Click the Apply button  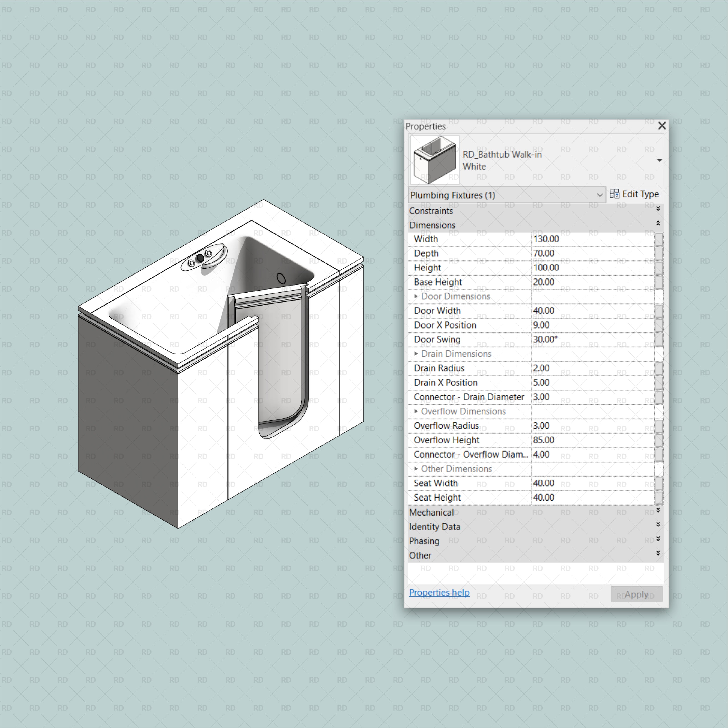(x=637, y=594)
